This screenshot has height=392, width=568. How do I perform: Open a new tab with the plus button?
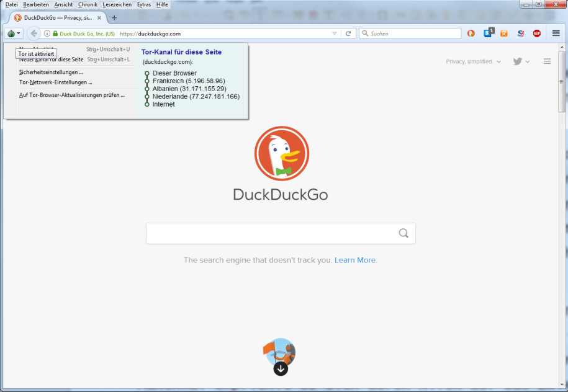pos(114,18)
